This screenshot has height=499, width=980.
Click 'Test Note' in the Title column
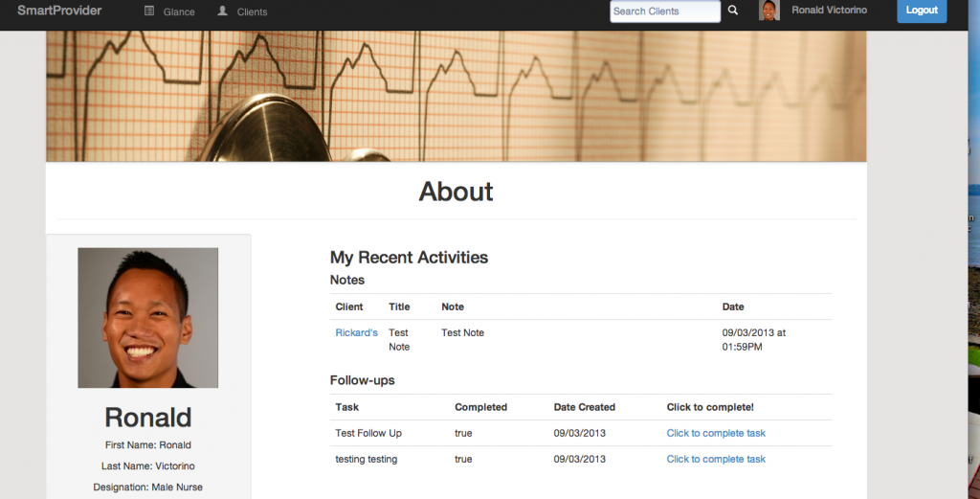click(x=399, y=340)
